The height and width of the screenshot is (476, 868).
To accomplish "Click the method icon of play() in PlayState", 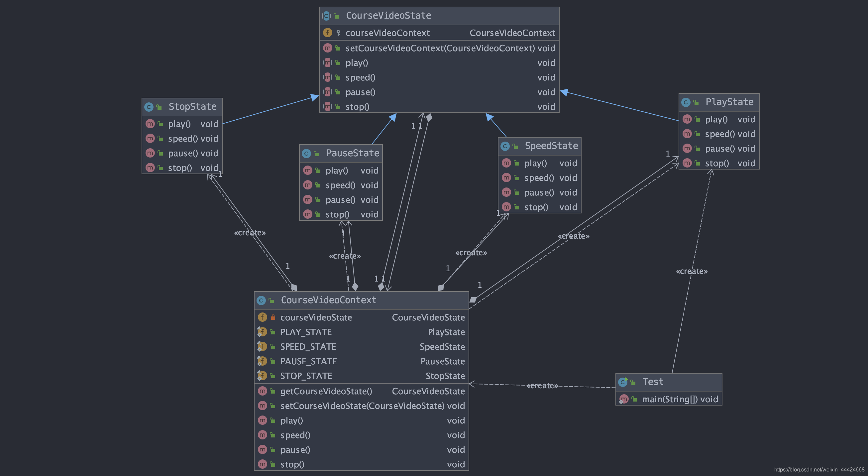I will coord(687,119).
